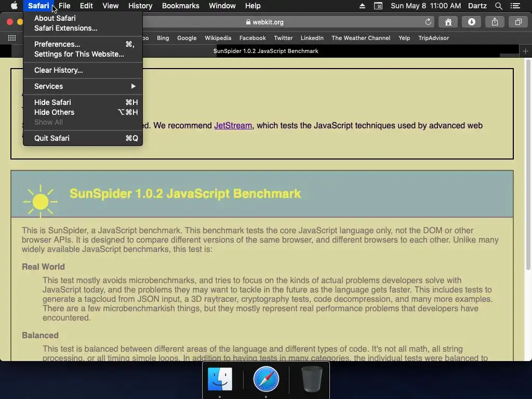
Task: Open the Share toolbar icon
Action: pos(495,22)
